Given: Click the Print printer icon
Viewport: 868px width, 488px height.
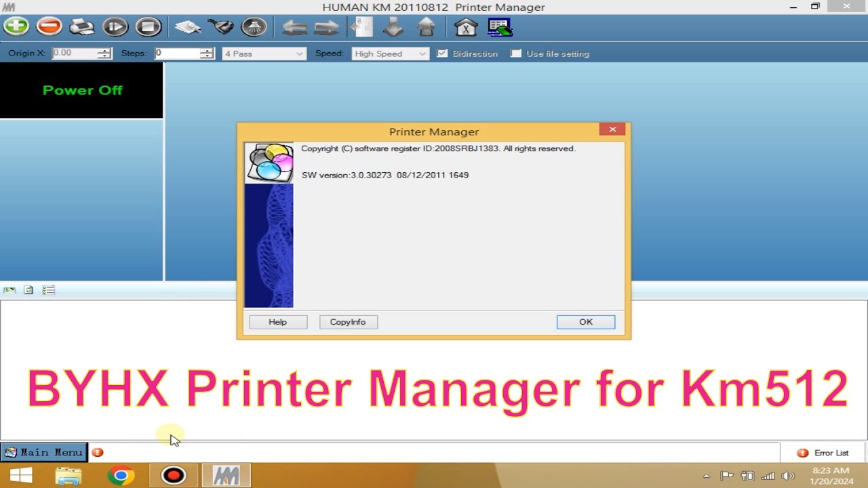Looking at the screenshot, I should (82, 27).
